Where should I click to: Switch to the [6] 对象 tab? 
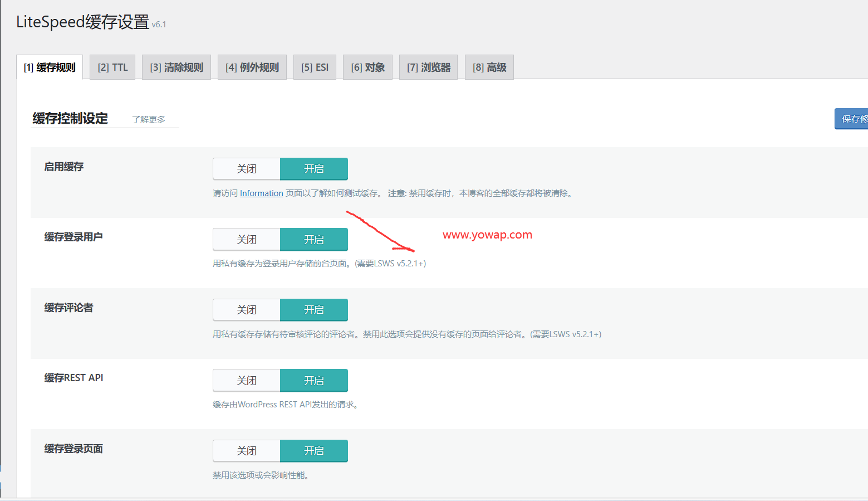point(367,67)
